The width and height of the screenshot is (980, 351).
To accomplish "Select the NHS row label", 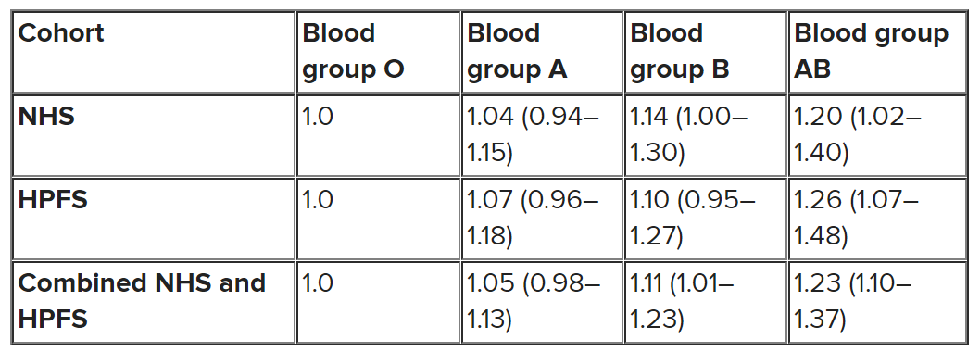I will click(47, 117).
